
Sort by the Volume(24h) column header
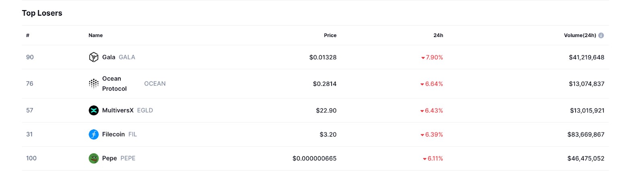(x=580, y=35)
